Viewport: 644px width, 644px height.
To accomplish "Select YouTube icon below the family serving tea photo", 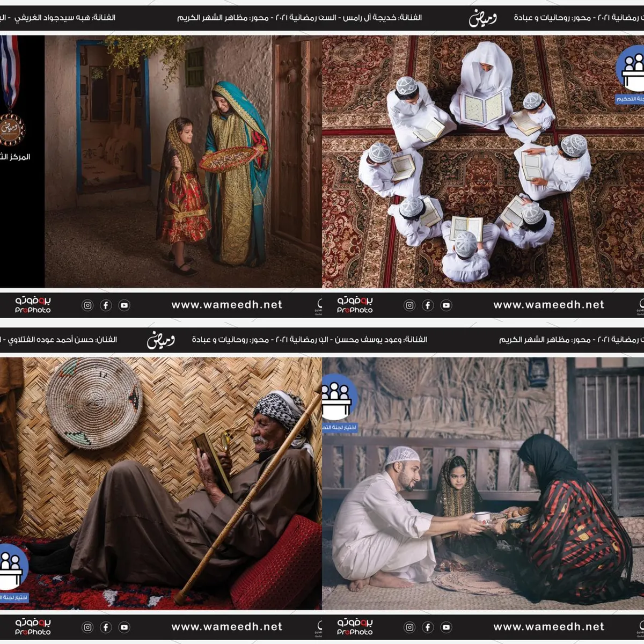I will 446,627.
